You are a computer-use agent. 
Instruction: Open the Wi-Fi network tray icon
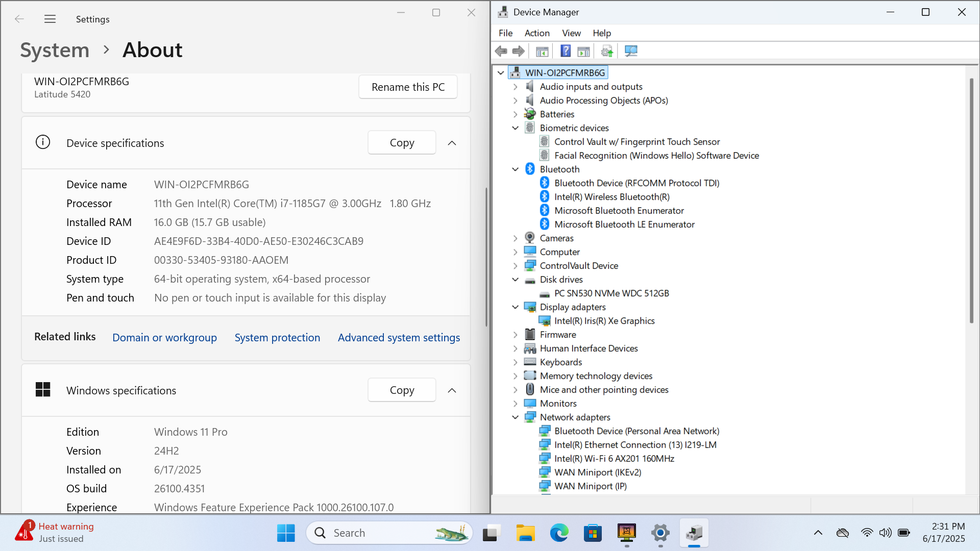point(867,533)
